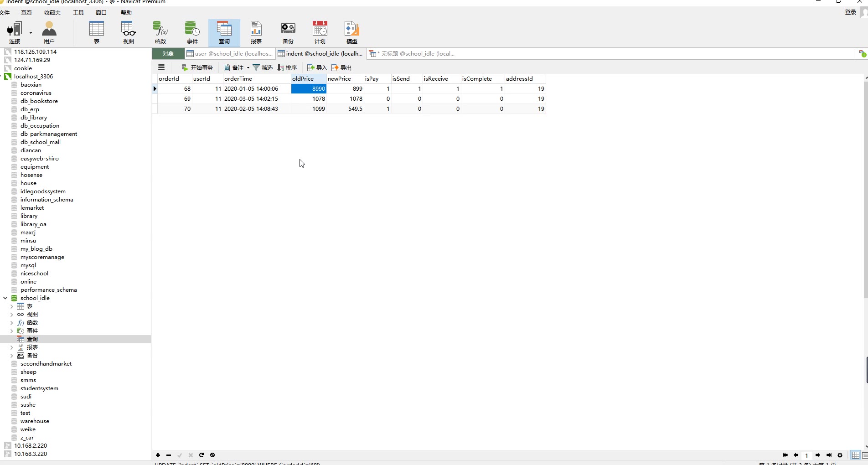Select the warehouse database
The width and height of the screenshot is (868, 465).
coord(35,421)
